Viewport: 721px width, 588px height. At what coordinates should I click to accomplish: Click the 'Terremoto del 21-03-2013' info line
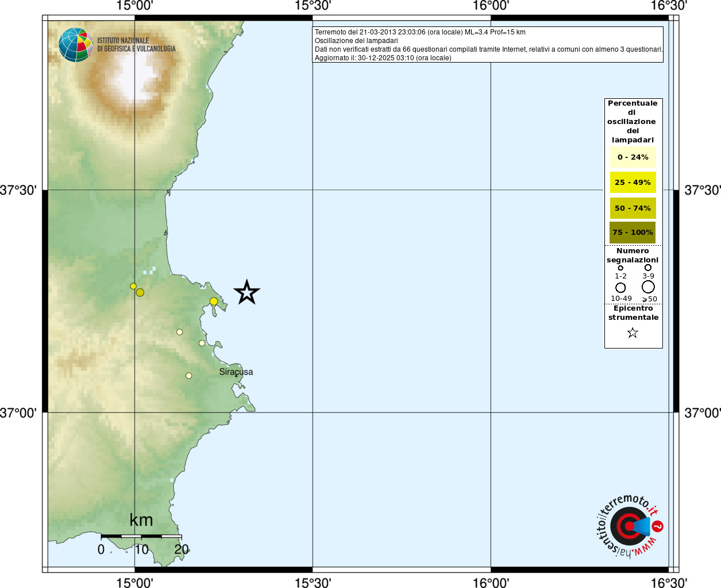click(x=420, y=32)
